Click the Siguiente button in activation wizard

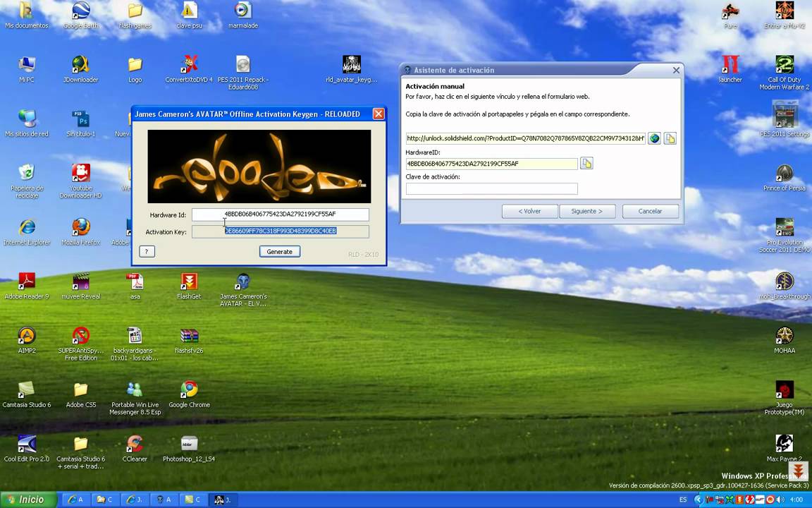(x=586, y=211)
